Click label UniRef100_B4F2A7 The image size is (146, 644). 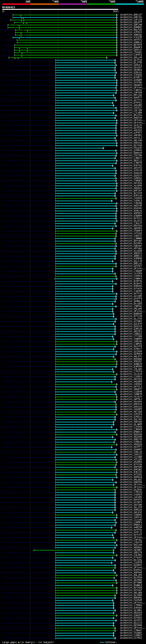[131, 191]
